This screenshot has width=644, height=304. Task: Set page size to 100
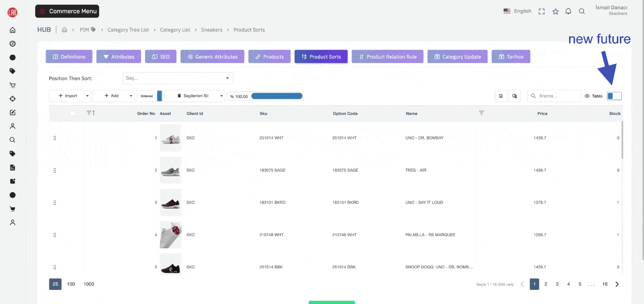(71, 284)
